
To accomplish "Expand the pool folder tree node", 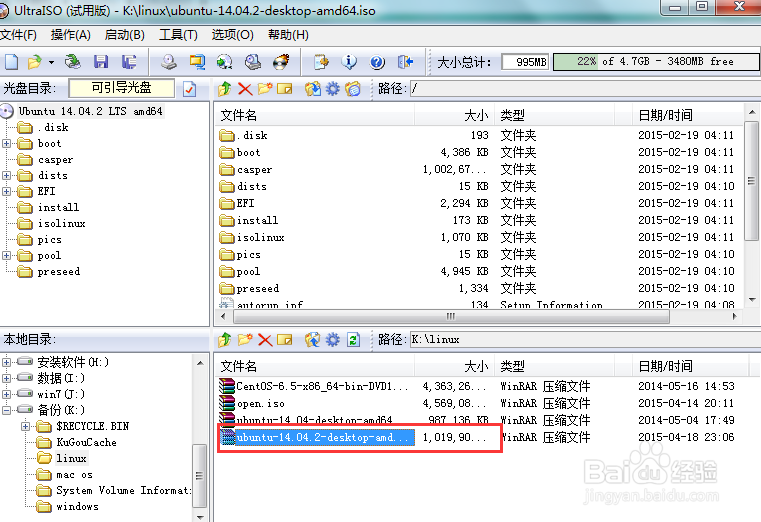I will pyautogui.click(x=6, y=256).
